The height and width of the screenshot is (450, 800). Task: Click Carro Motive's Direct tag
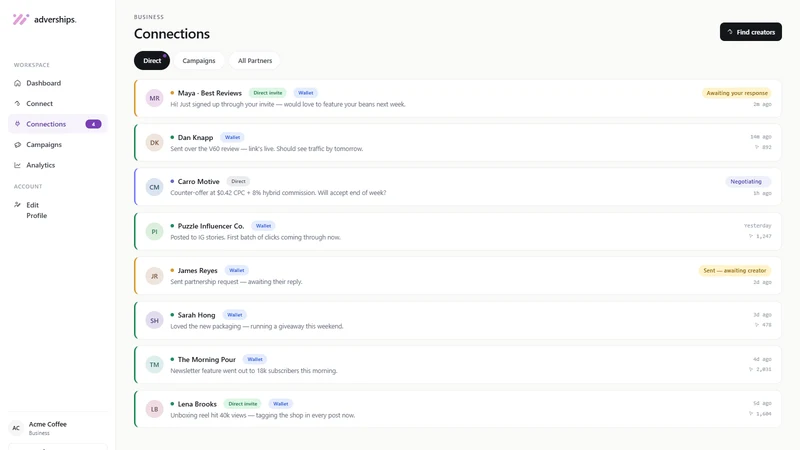(x=238, y=181)
